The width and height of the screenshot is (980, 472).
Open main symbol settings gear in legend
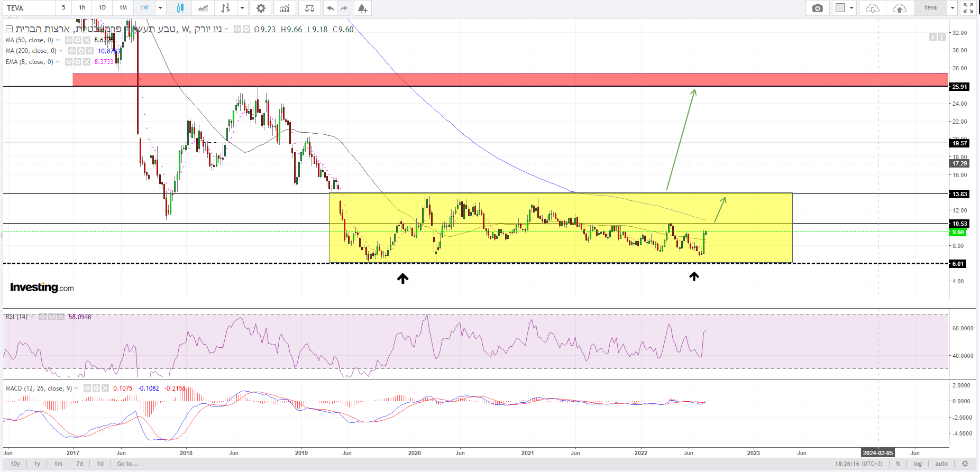coord(246,29)
